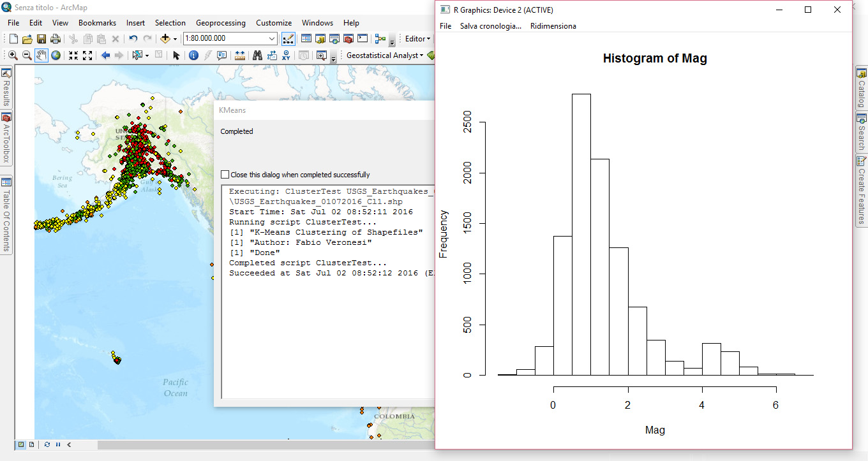Add data to the map with the Add Data icon
The height and width of the screenshot is (461, 868).
tap(165, 38)
